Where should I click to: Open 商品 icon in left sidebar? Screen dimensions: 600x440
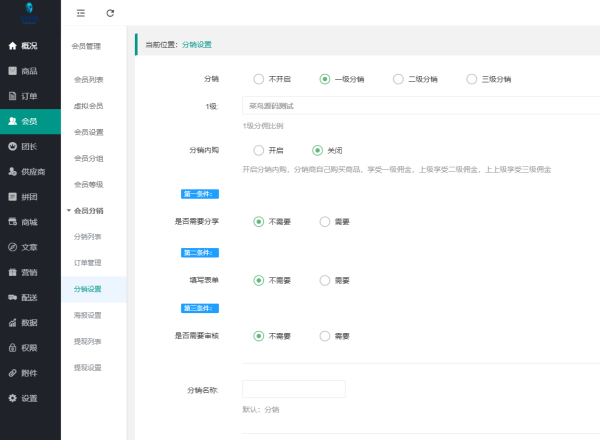click(x=13, y=71)
